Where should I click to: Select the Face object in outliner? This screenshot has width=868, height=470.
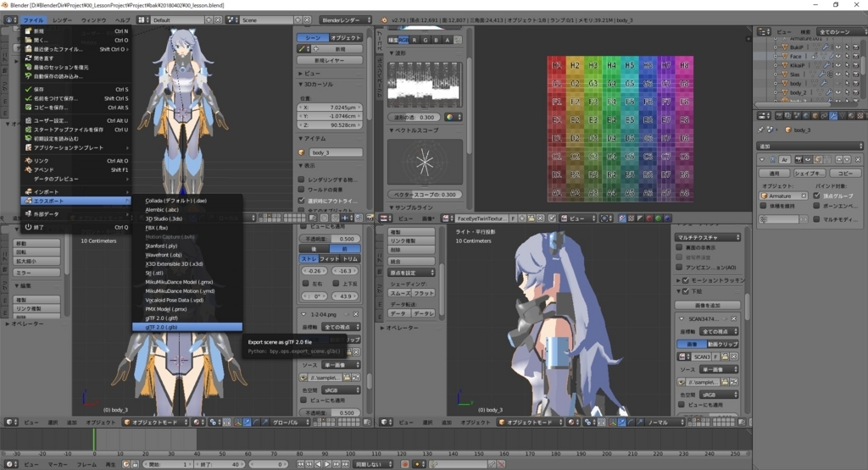pos(795,56)
